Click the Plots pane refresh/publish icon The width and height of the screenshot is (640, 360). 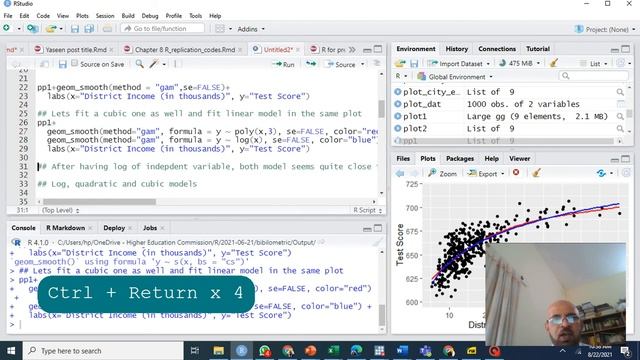[601, 173]
